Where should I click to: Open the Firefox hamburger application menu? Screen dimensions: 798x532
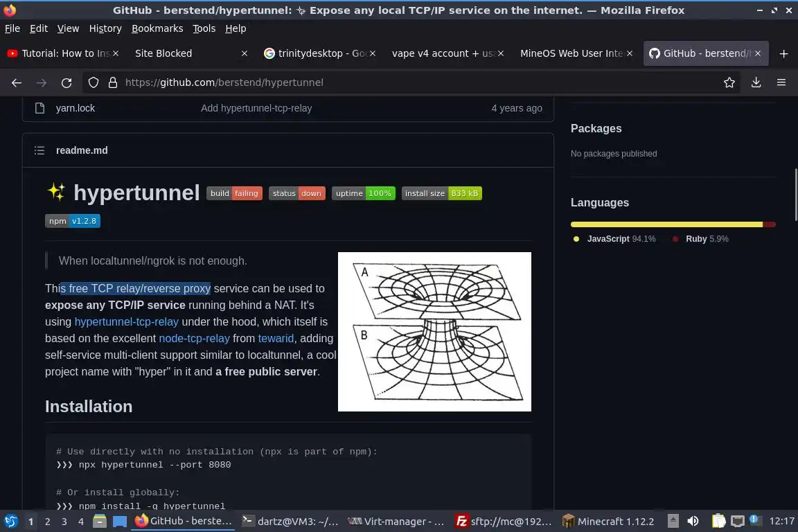coord(781,82)
